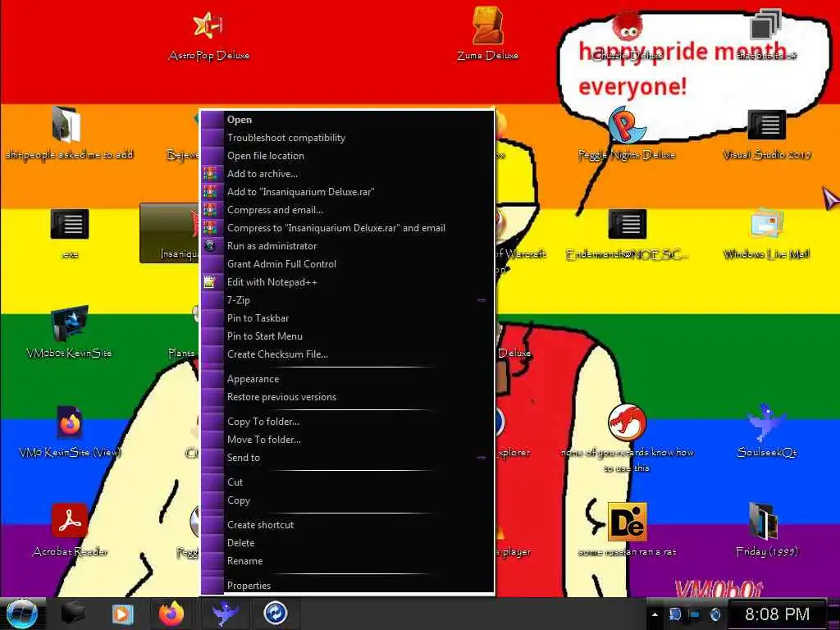Choose Open file location
Viewport: 840px width, 630px height.
click(347, 156)
